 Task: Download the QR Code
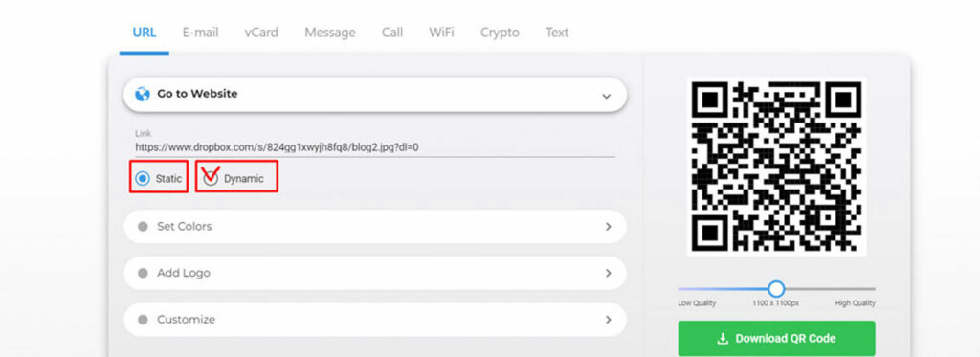point(776,338)
